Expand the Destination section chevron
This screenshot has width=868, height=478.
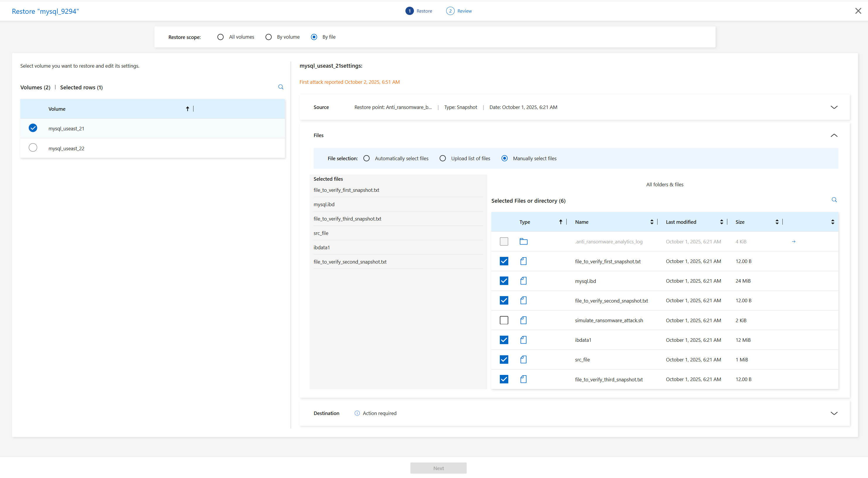click(x=834, y=413)
